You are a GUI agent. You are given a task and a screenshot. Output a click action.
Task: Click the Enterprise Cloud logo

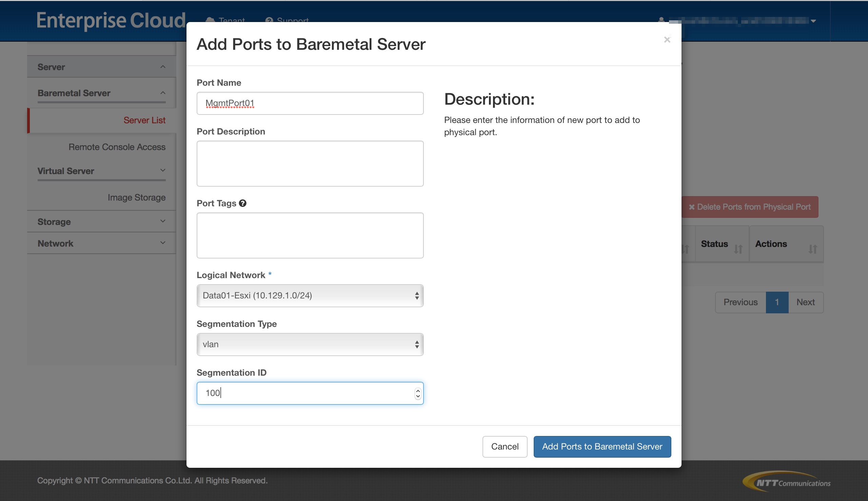[x=111, y=20]
